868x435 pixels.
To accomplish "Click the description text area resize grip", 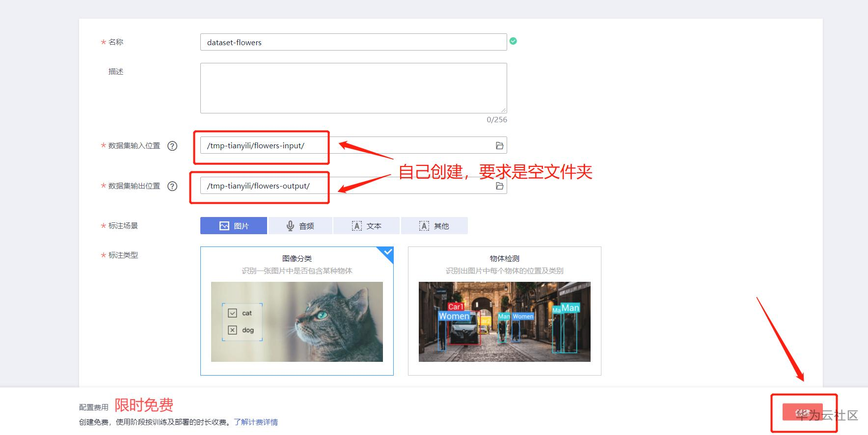I will point(503,110).
